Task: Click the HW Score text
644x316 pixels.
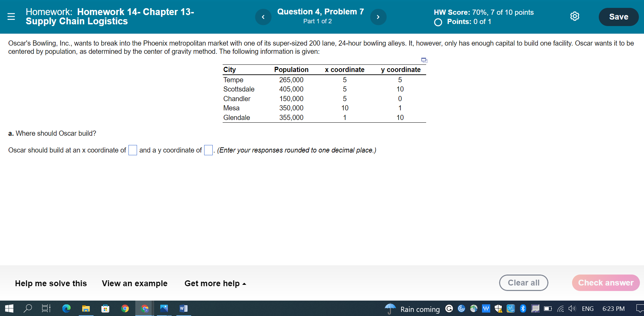Action: [x=484, y=12]
